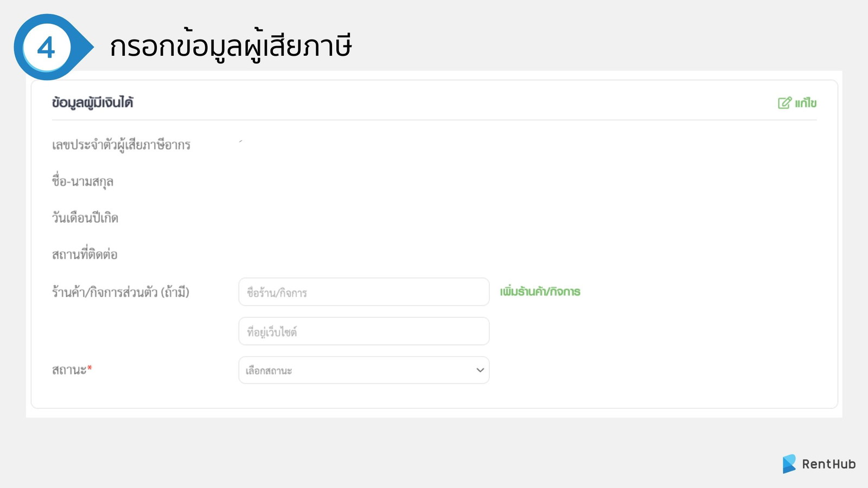Click the ร้านค้า/กิจการส่วนตัว (ถ้ามี) label
The width and height of the screenshot is (868, 488).
[x=119, y=292]
